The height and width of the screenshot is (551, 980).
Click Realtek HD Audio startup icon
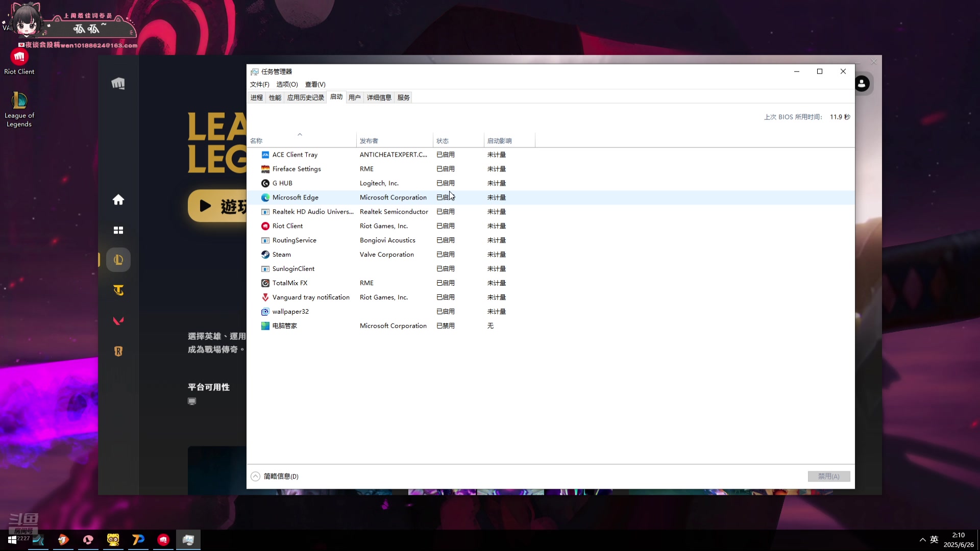click(265, 212)
